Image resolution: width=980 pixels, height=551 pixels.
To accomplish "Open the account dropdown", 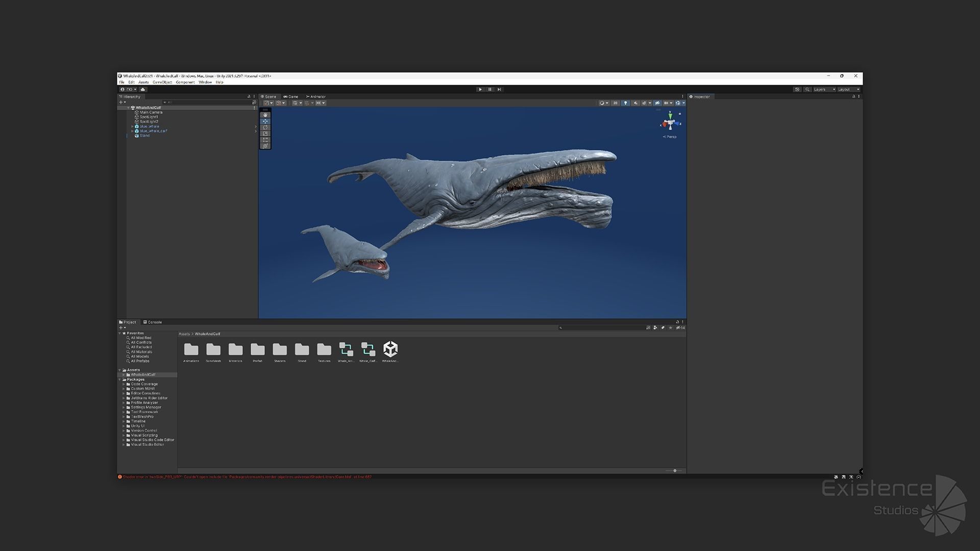I will [129, 89].
